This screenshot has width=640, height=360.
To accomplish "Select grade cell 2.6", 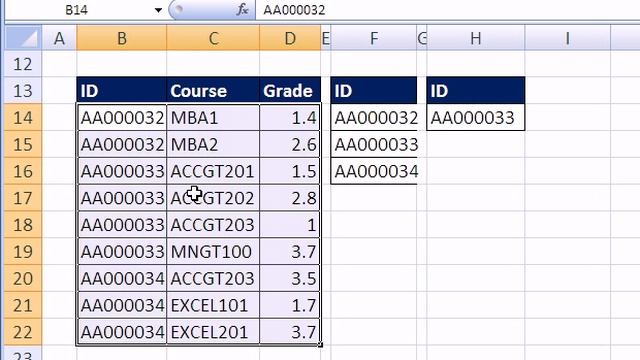I will 290,144.
